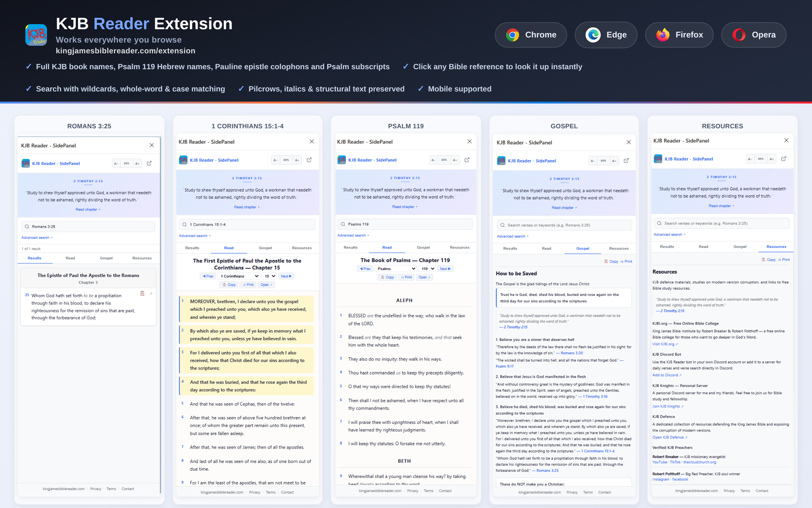Click Prev button in Psalms chapter navigation
This screenshot has width=812, height=508.
point(365,269)
